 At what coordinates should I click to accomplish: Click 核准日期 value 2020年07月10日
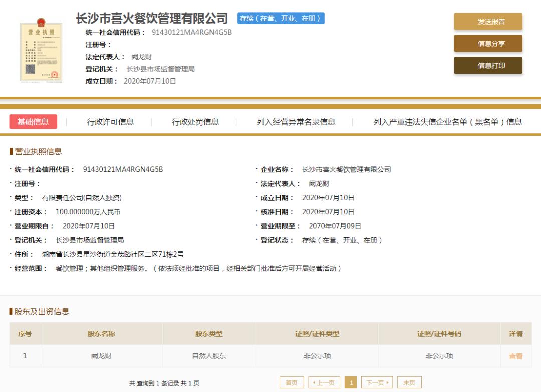click(328, 212)
